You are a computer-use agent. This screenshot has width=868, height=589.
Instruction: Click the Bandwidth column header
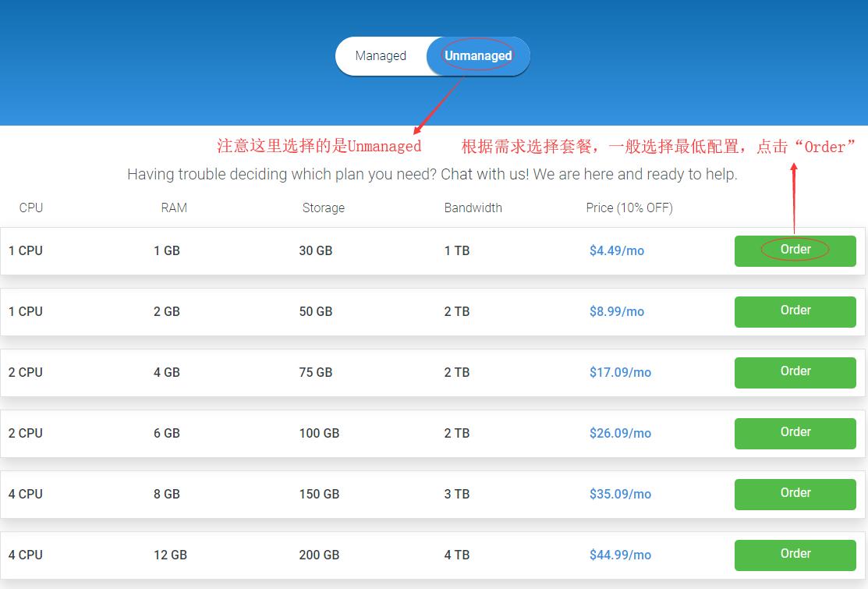(473, 208)
